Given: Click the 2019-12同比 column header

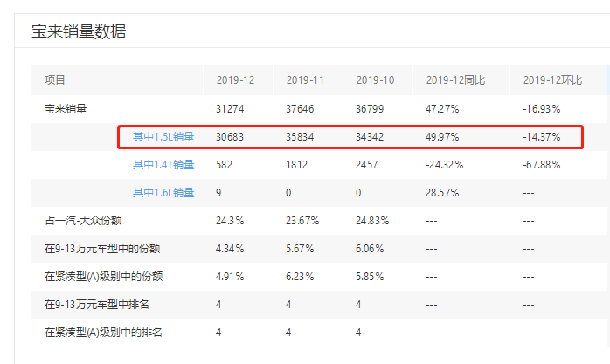Looking at the screenshot, I should [x=455, y=80].
